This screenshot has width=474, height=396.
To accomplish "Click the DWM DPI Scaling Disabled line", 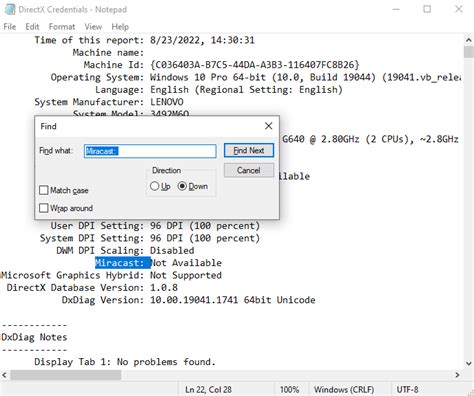I will (125, 251).
